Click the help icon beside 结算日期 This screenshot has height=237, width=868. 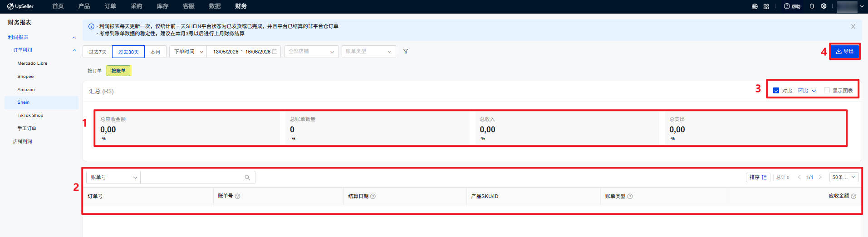coord(373,196)
